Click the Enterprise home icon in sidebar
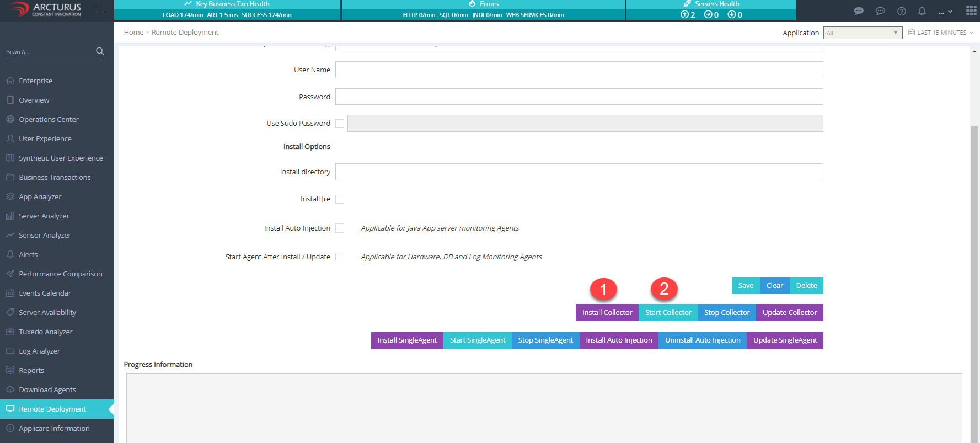Viewport: 980px width, 443px height. click(x=10, y=81)
